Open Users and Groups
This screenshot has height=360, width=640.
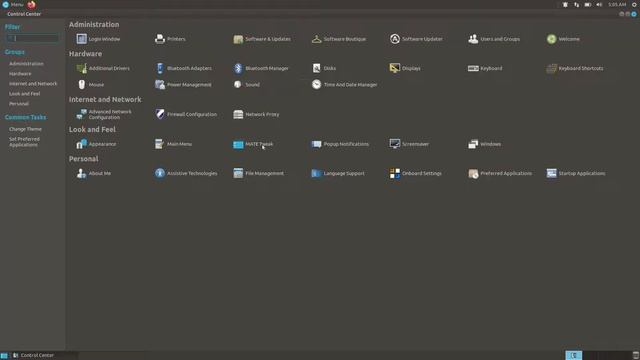pyautogui.click(x=494, y=39)
